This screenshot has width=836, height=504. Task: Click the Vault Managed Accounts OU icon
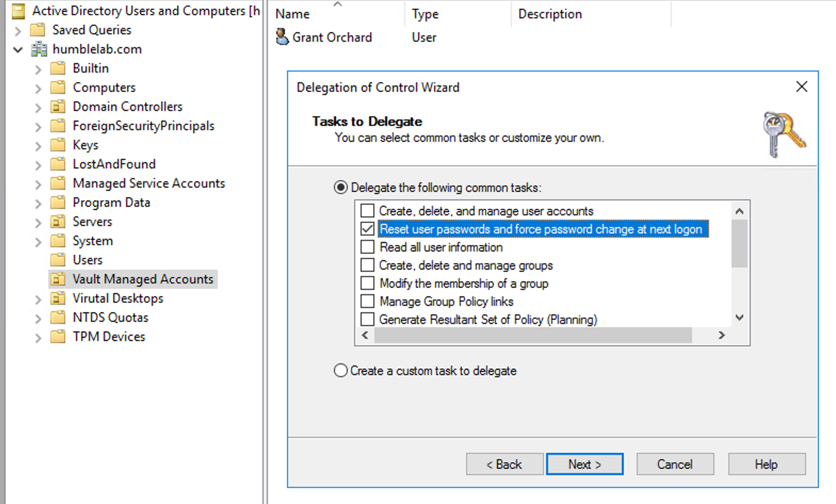58,279
